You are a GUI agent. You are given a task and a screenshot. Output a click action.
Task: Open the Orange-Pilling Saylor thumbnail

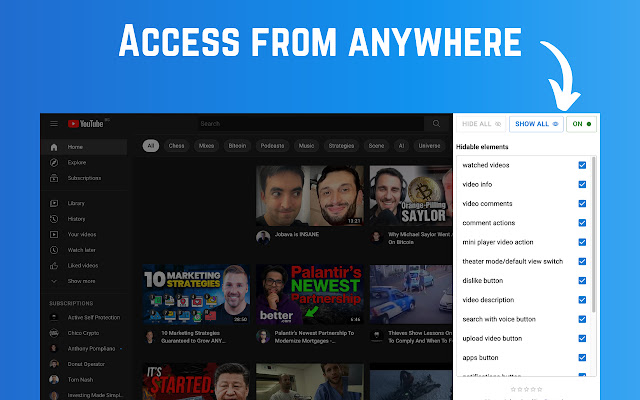click(x=411, y=196)
